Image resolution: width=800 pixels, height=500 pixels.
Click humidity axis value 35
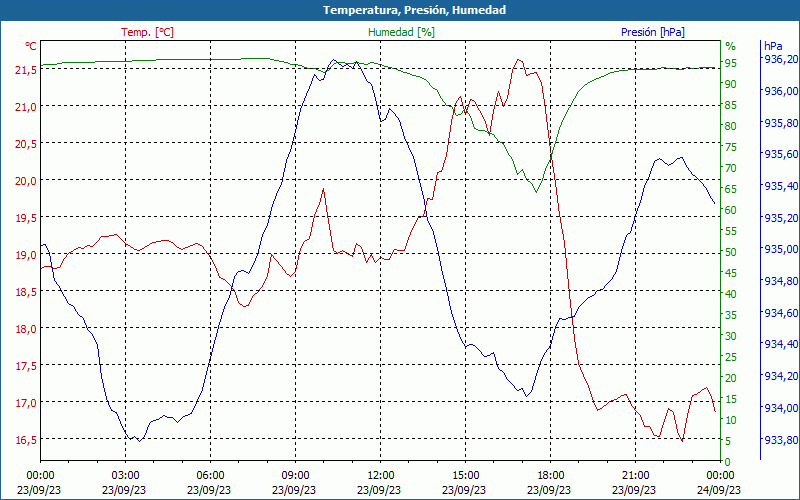pyautogui.click(x=731, y=315)
